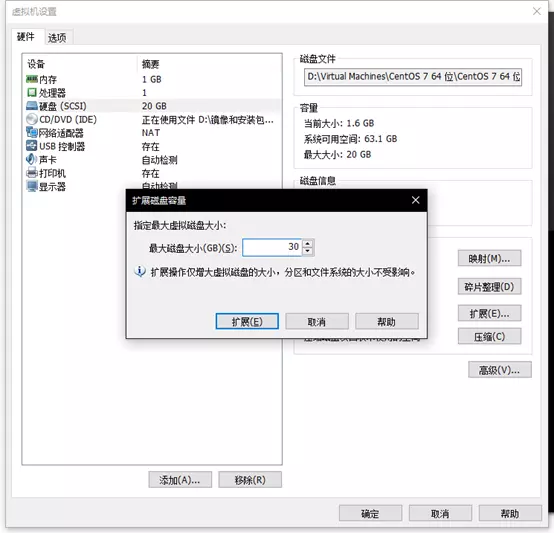
Task: Increase max disk size with up arrow
Action: click(x=308, y=244)
